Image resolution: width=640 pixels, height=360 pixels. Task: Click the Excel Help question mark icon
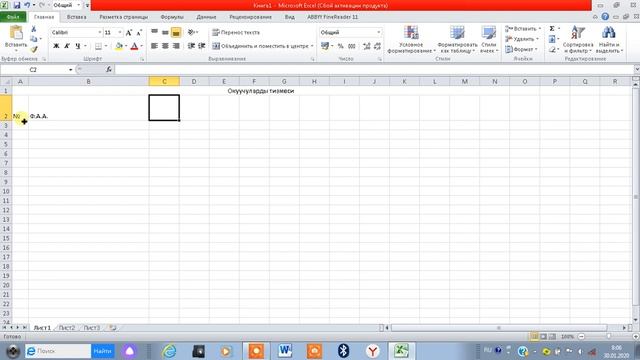click(605, 17)
